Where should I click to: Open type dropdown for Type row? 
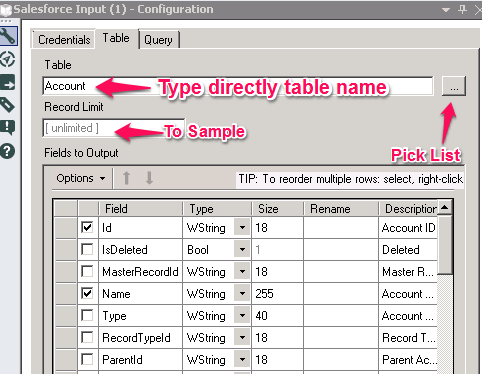click(242, 316)
